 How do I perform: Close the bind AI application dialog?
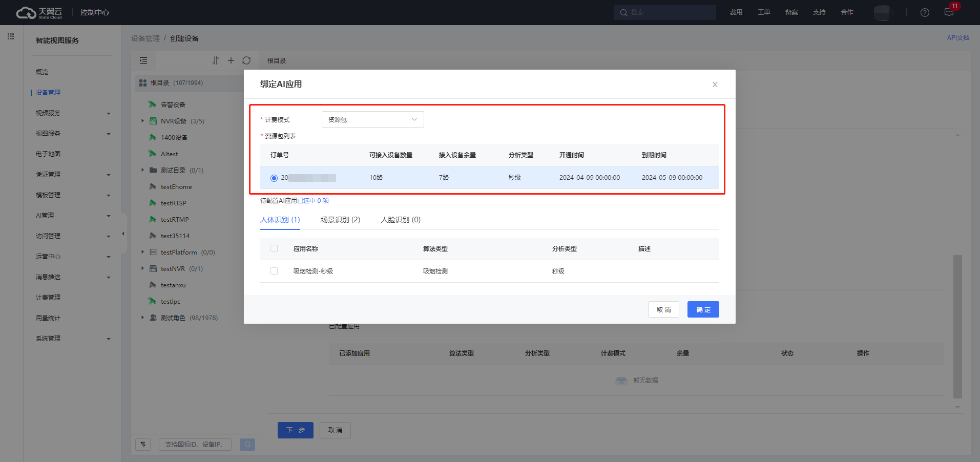[x=715, y=85]
